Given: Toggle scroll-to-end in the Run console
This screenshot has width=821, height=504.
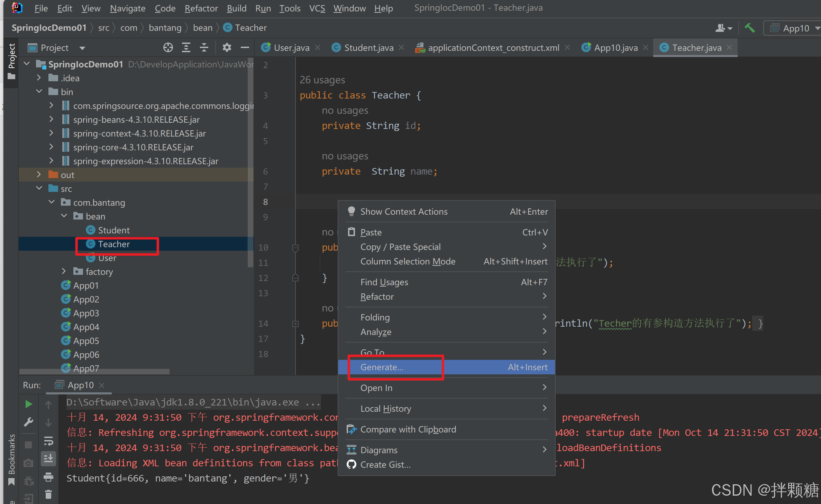Looking at the screenshot, I should click(48, 459).
